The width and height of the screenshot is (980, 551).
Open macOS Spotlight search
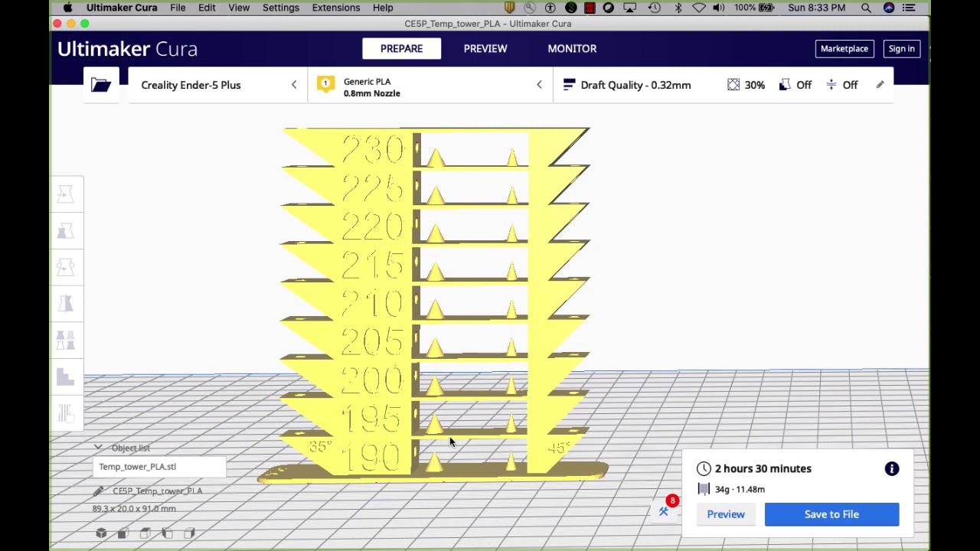pyautogui.click(x=866, y=8)
